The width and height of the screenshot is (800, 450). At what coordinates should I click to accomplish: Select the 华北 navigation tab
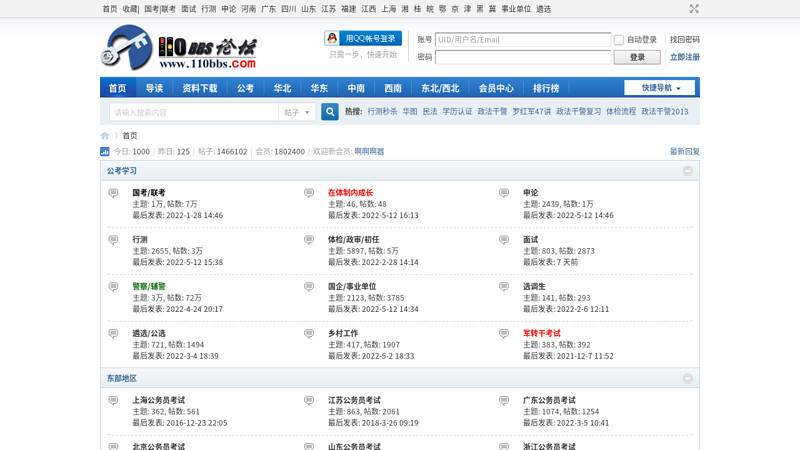click(282, 88)
